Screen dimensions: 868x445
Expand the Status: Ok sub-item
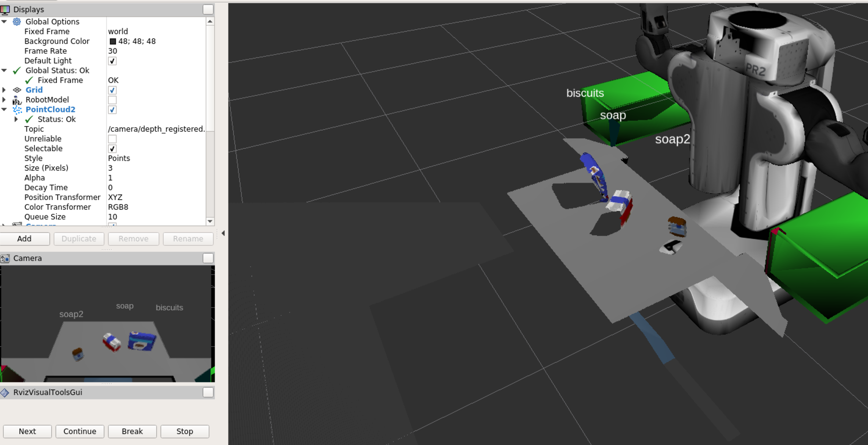pyautogui.click(x=16, y=119)
